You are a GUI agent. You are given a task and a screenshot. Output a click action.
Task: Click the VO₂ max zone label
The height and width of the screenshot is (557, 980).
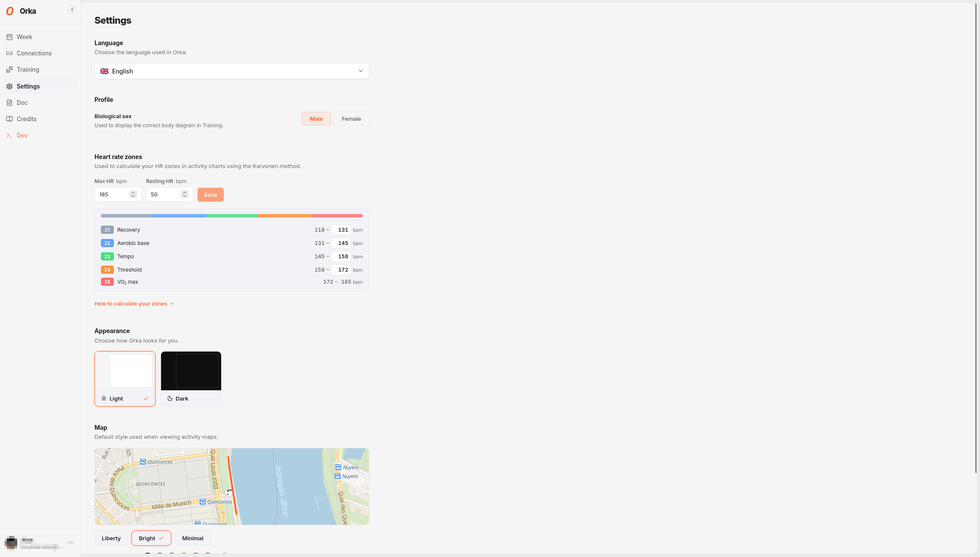click(x=128, y=282)
